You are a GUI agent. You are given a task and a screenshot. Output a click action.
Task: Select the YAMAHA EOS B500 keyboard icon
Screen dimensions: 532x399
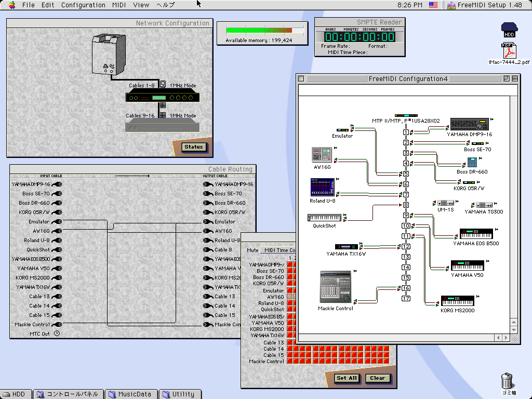click(476, 234)
